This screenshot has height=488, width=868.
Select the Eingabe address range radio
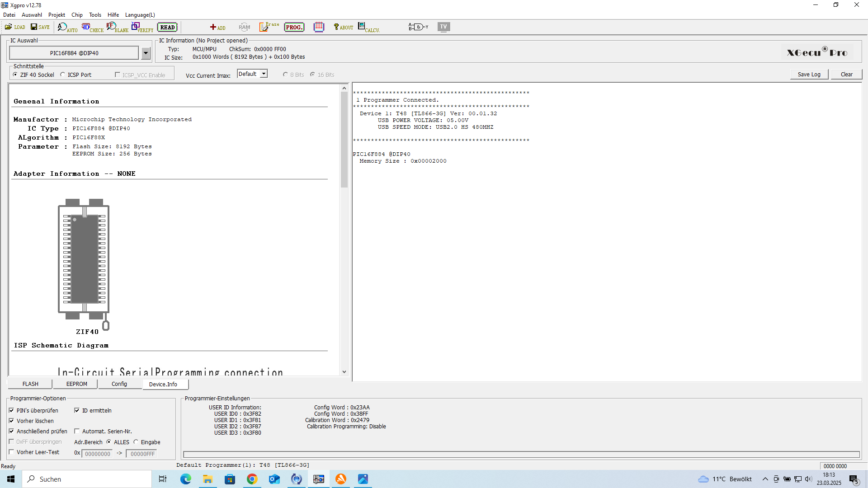click(136, 442)
